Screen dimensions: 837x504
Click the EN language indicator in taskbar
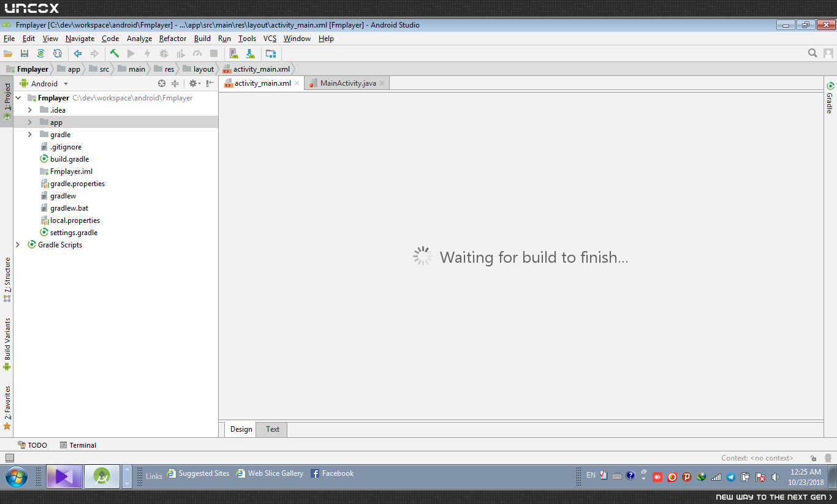pos(591,475)
